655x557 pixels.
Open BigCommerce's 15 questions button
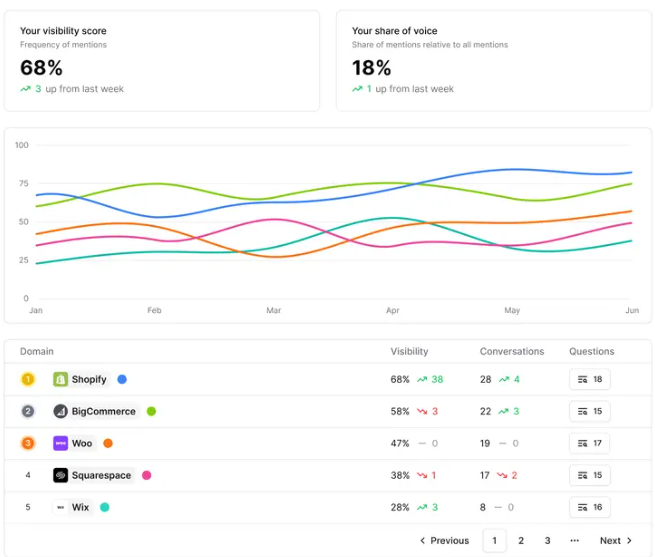[589, 411]
